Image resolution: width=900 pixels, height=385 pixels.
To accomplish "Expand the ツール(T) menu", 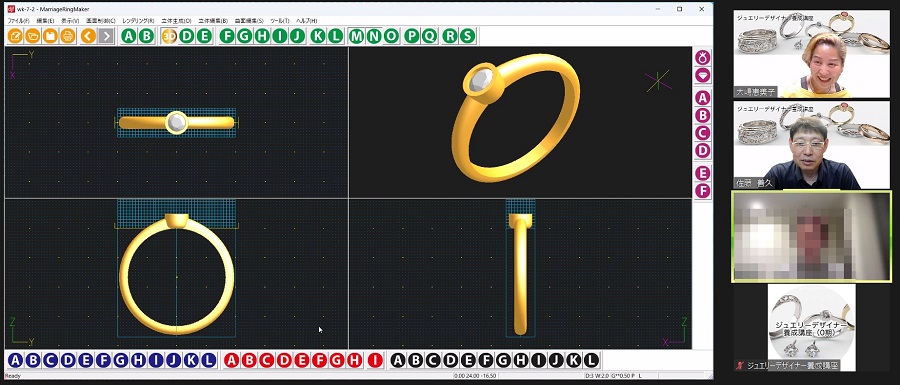I will coord(280,21).
